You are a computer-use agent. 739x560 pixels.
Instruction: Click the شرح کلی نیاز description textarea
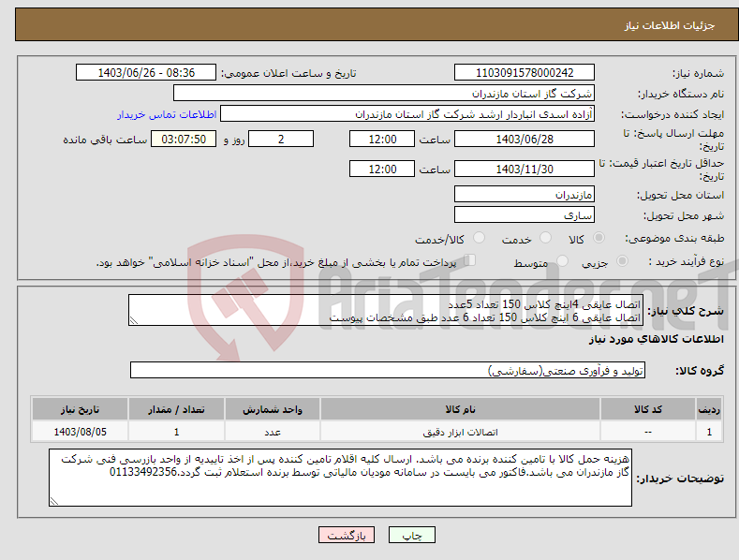click(386, 310)
